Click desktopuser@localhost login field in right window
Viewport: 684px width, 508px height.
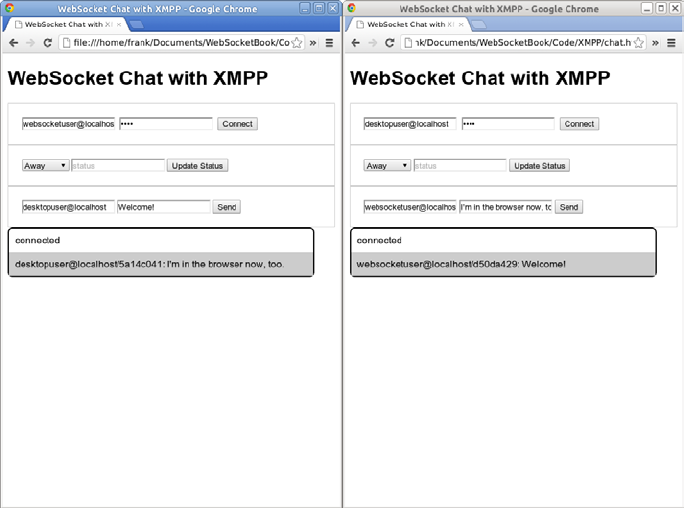(410, 124)
